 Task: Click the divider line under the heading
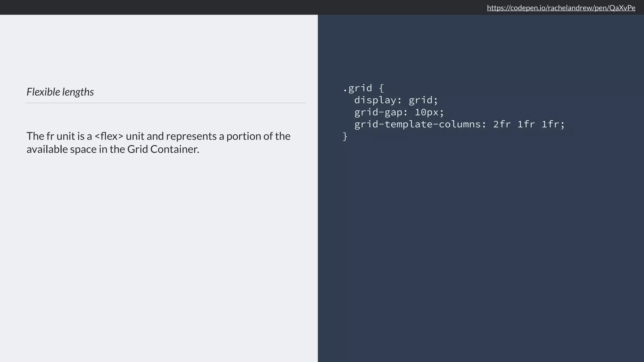(x=165, y=103)
